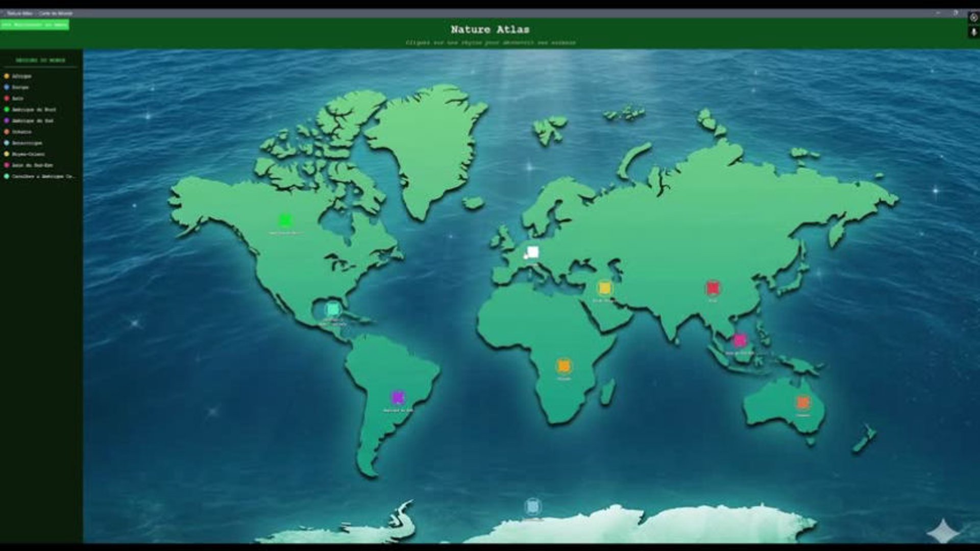This screenshot has width=980, height=551.
Task: Click the white Europe marker on the map
Action: click(532, 252)
